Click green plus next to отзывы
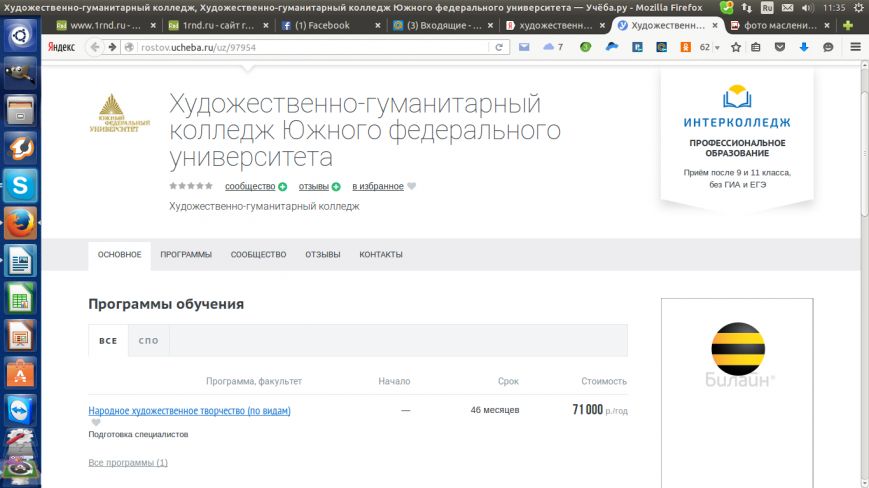The height and width of the screenshot is (488, 869). (x=336, y=187)
